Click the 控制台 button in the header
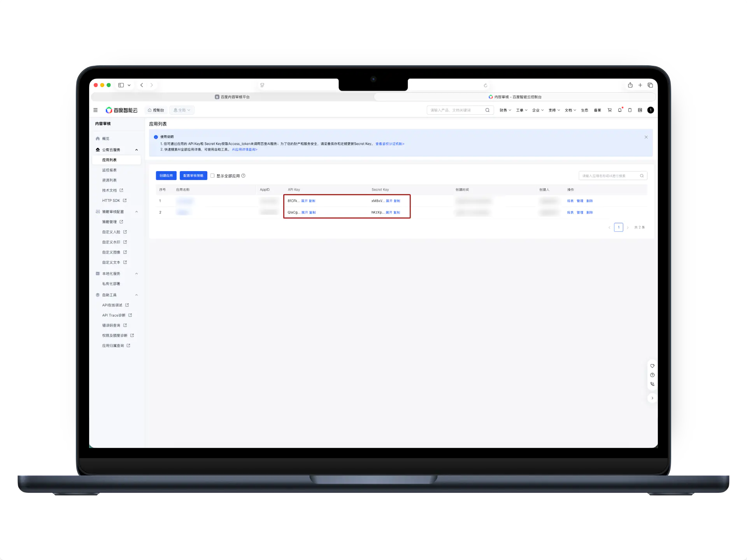The image size is (747, 560). tap(156, 110)
